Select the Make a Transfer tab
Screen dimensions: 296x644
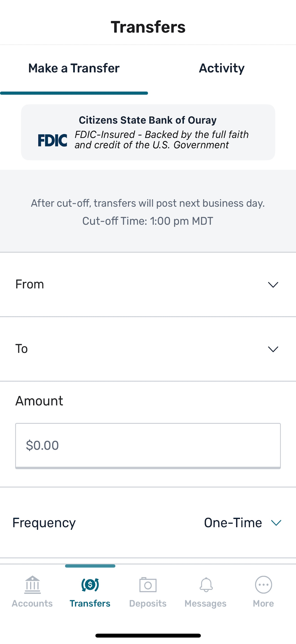tap(74, 68)
